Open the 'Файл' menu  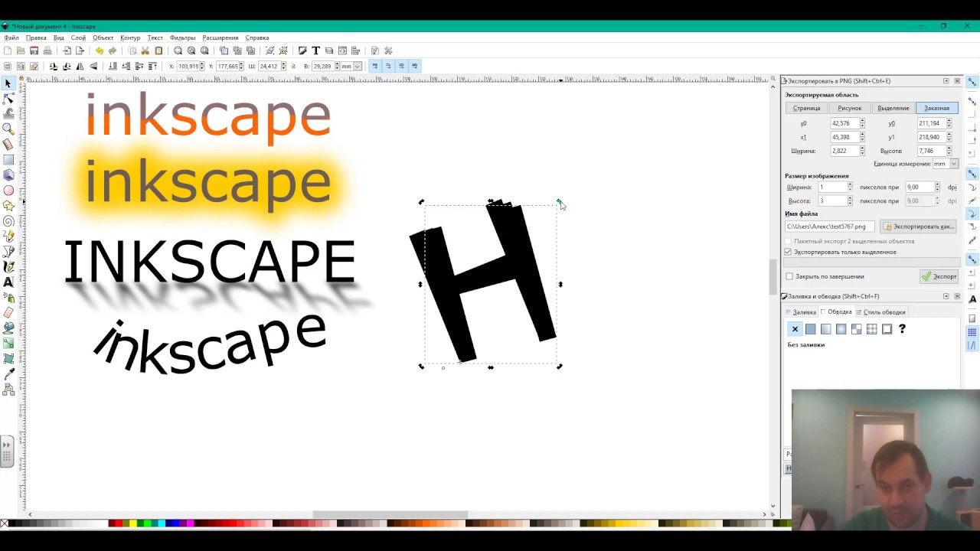pos(11,37)
